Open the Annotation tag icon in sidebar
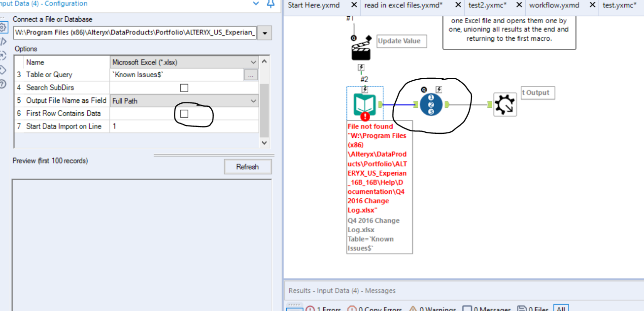Viewport: 644px width, 311px height. click(x=3, y=69)
